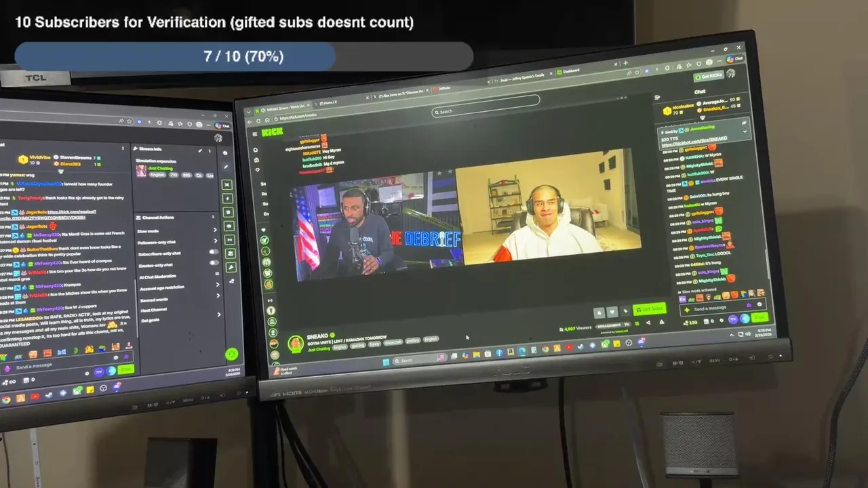Open emote picker in right chat input
Viewport: 868px width, 488px height.
[x=759, y=304]
